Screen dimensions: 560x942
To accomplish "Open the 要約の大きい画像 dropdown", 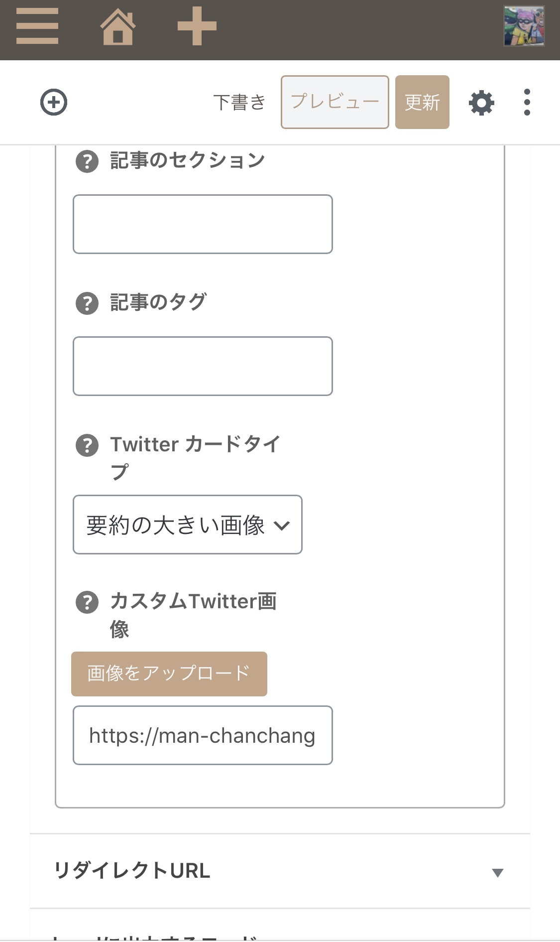I will point(188,525).
